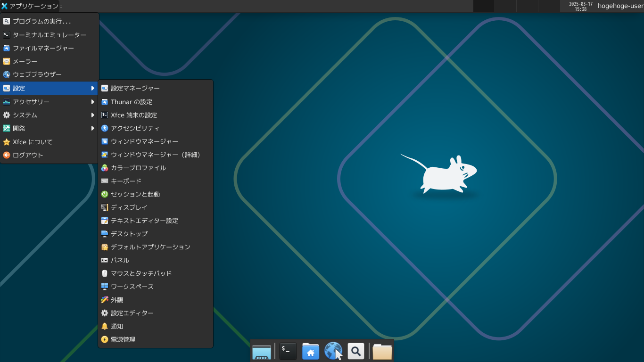Viewport: 644px width, 362px height.
Task: Open the terminal icon in bottom dock
Action: pyautogui.click(x=288, y=351)
